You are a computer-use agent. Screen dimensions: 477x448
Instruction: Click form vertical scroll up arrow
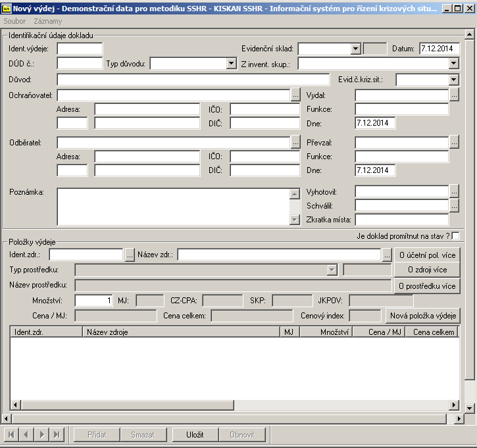(469, 34)
